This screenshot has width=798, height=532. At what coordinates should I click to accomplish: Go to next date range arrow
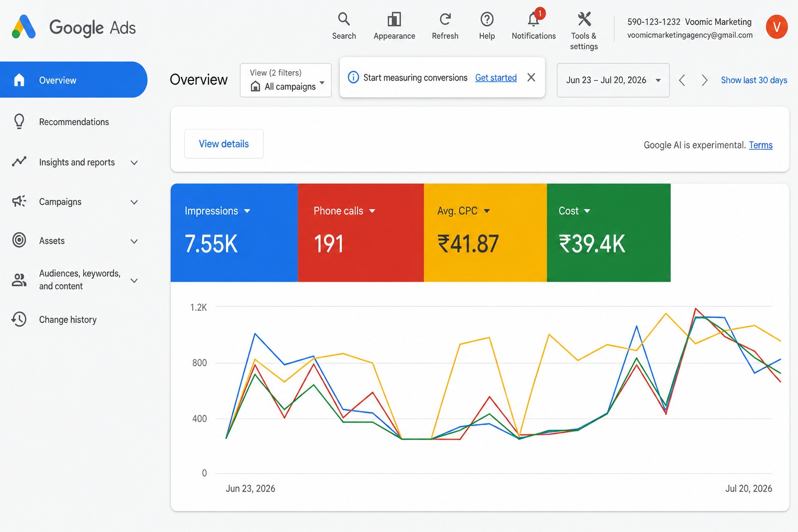(x=704, y=80)
